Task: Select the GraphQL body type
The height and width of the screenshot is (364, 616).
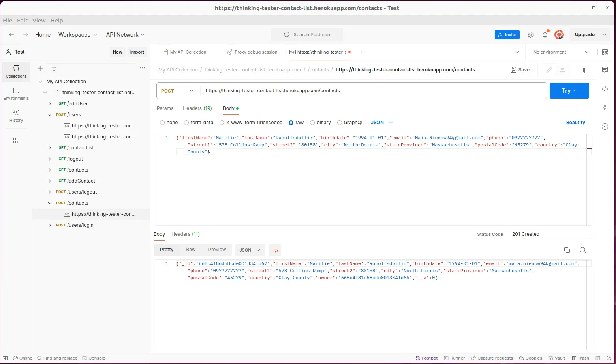Action: [340, 123]
